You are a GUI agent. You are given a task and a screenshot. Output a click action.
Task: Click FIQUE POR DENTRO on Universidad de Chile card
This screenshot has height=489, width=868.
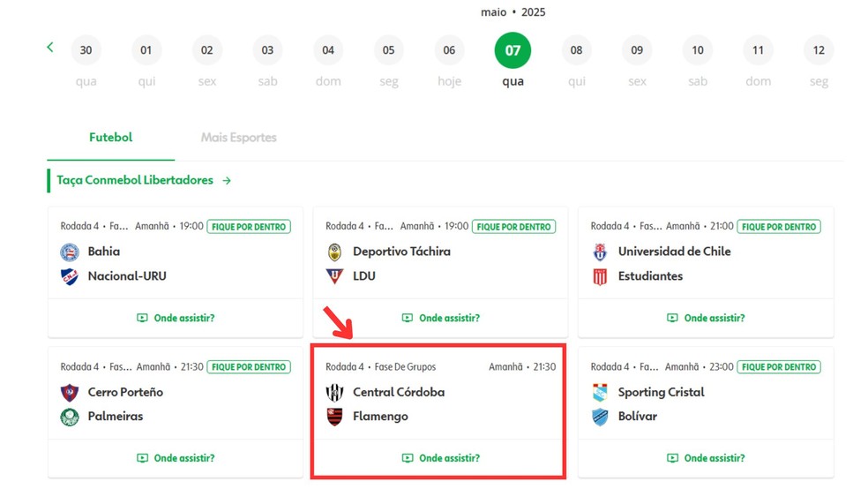(x=779, y=227)
